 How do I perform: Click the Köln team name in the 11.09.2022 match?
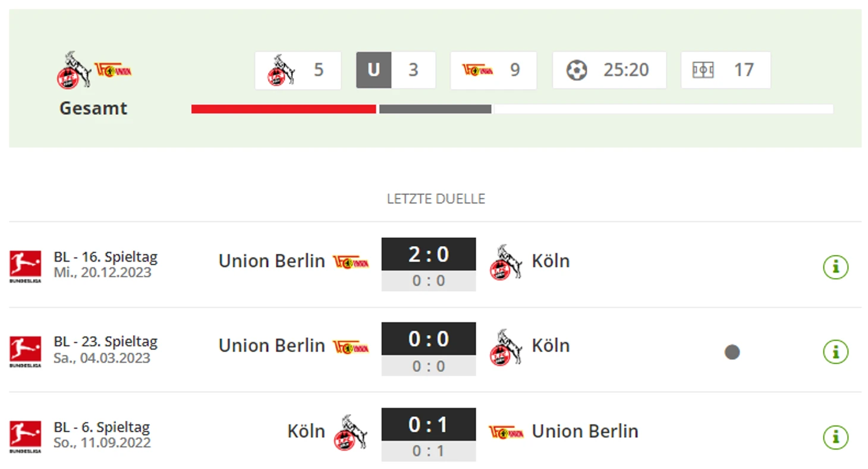(306, 431)
